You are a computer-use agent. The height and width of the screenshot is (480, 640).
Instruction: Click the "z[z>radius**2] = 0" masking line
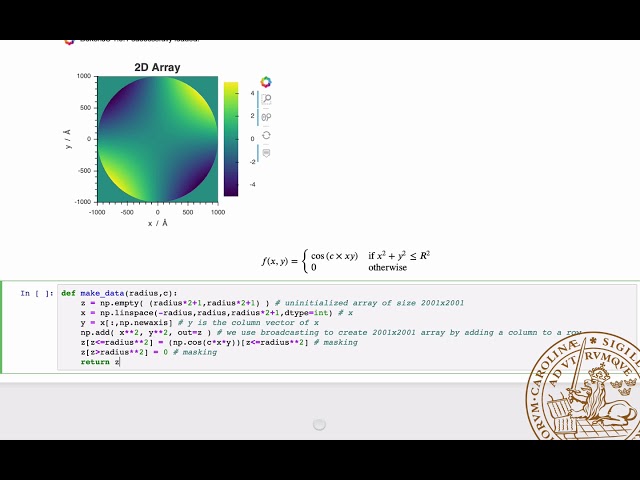point(149,352)
